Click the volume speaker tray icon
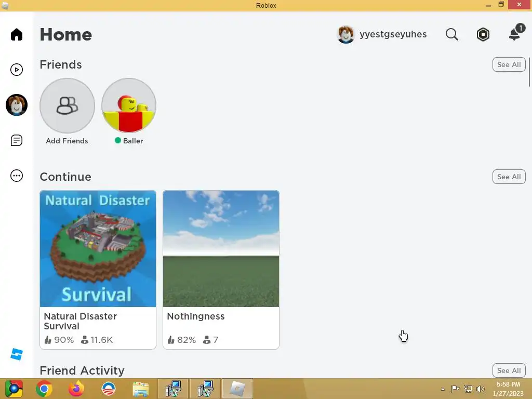This screenshot has height=399, width=532. [x=481, y=389]
